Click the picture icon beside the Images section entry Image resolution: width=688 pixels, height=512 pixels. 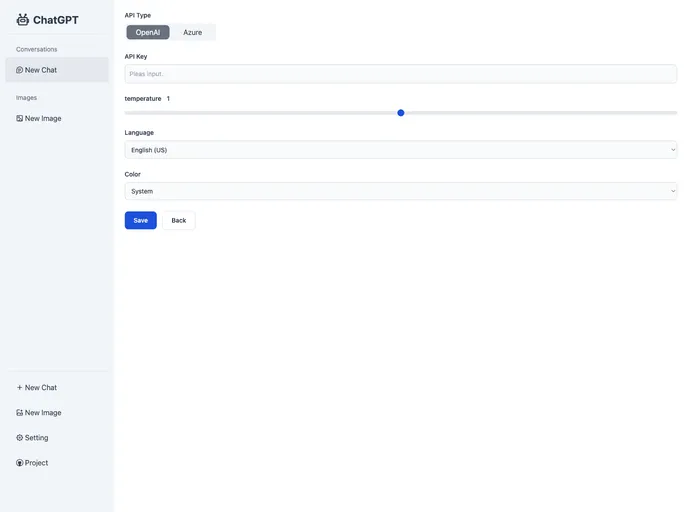19,118
